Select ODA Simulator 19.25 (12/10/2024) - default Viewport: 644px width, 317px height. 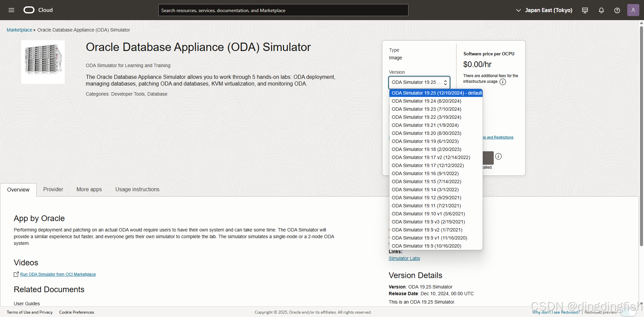pyautogui.click(x=436, y=93)
